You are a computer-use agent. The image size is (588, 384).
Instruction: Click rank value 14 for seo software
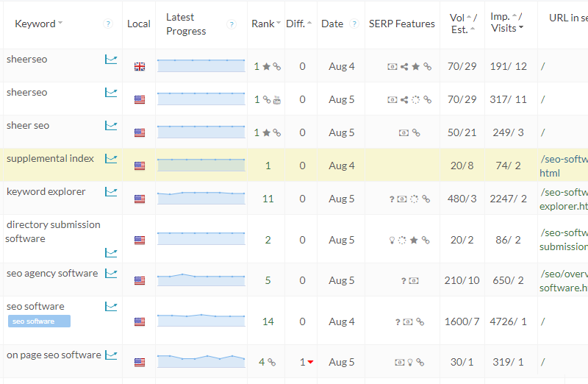point(268,321)
